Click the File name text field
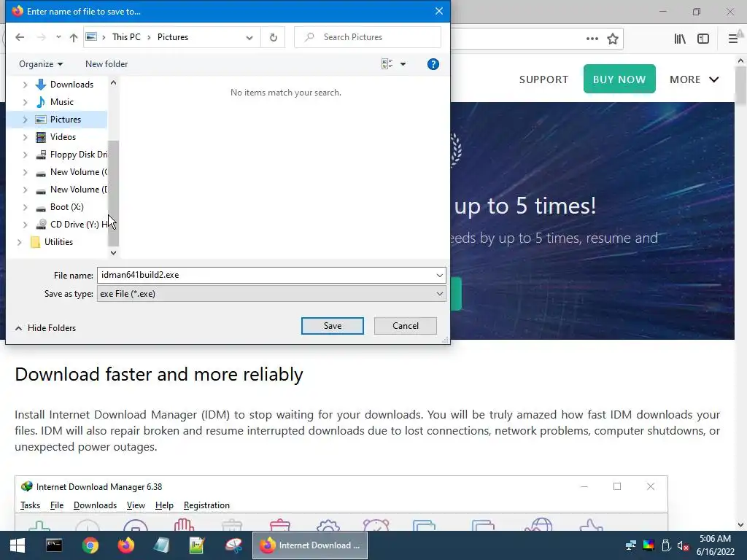 266,275
